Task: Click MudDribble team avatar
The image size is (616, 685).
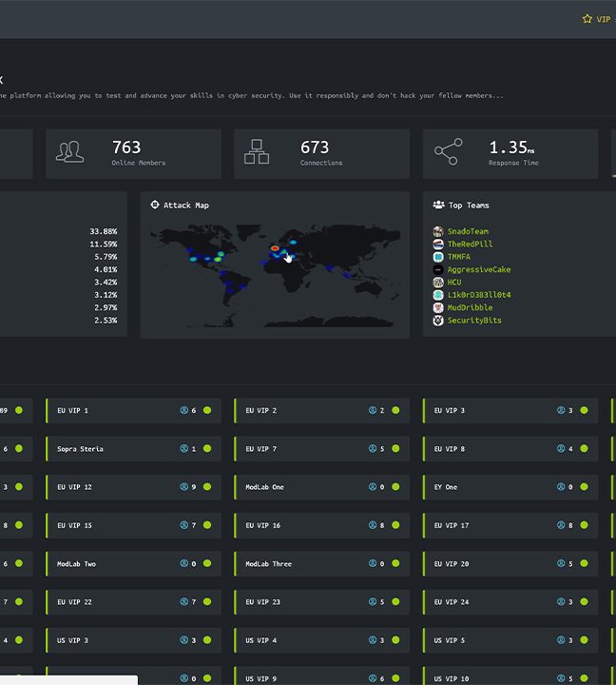Action: (x=438, y=307)
